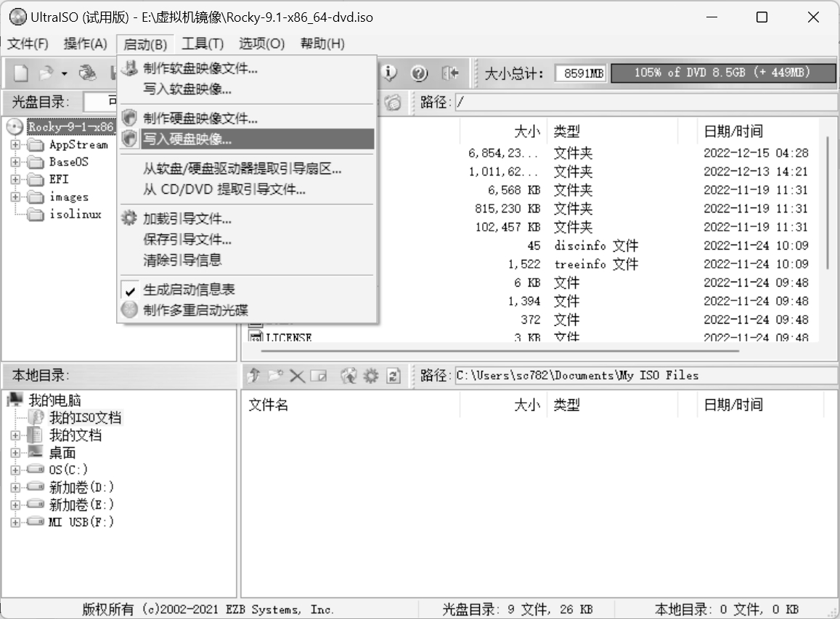Click the delete X icon in local toolbar

[x=297, y=375]
